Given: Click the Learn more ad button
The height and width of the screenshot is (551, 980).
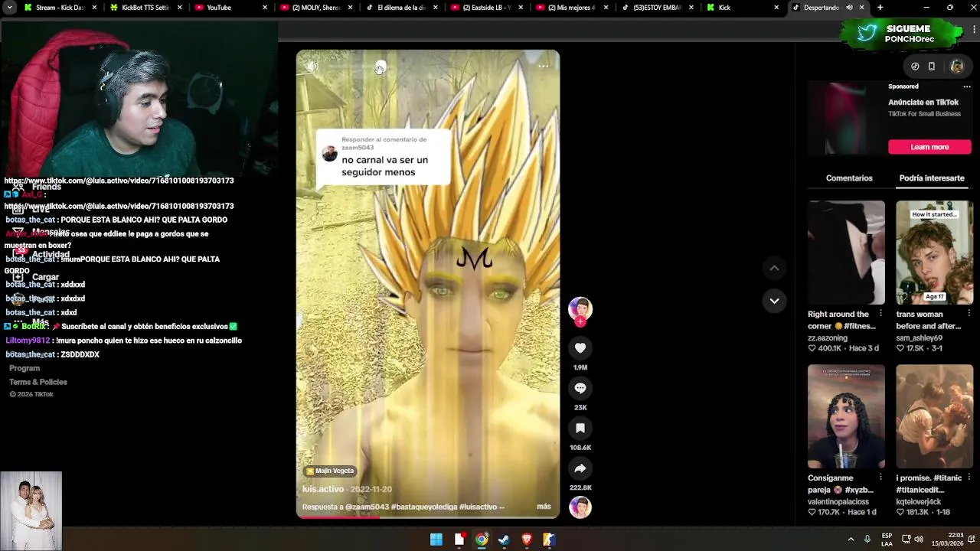Looking at the screenshot, I should coord(929,147).
